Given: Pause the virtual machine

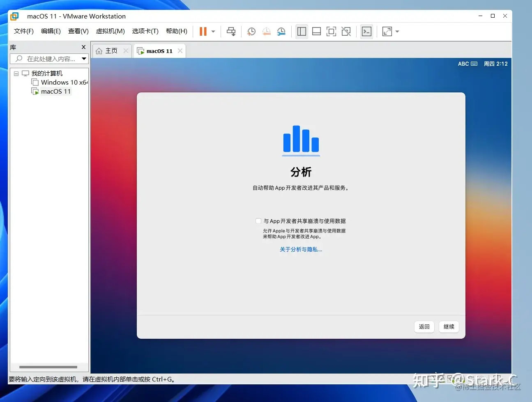Looking at the screenshot, I should point(203,32).
